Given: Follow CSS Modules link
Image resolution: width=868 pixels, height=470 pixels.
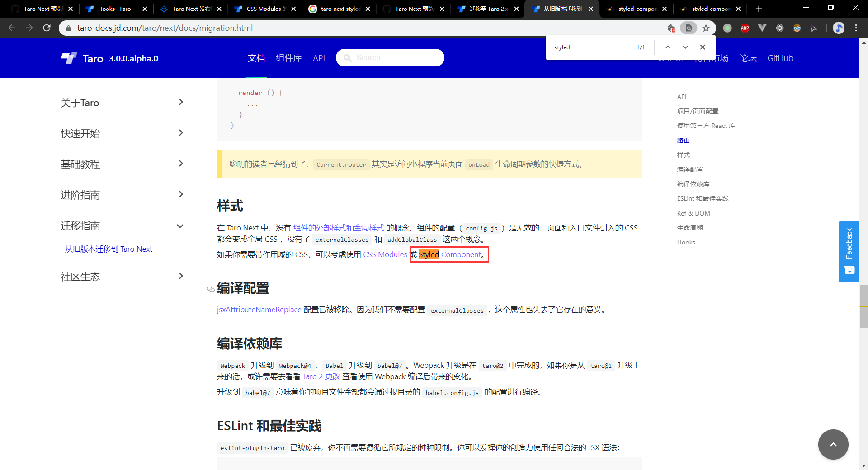Looking at the screenshot, I should coord(385,254).
